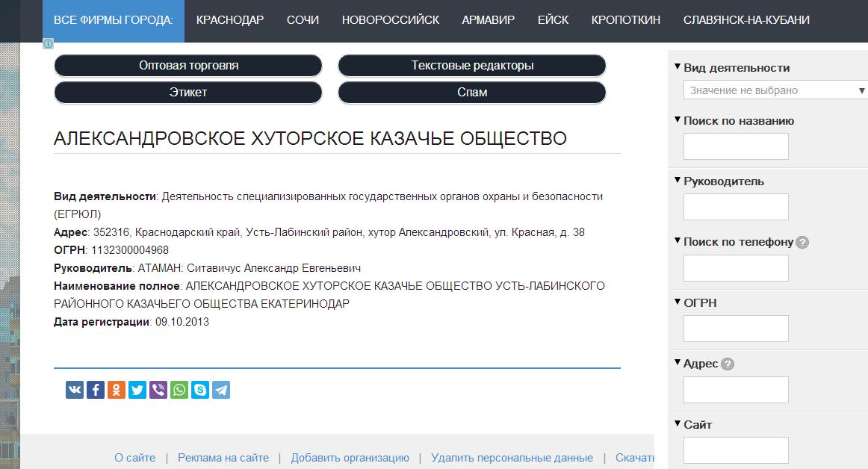Open the НОВОРОССИЙСК city menu item
The width and height of the screenshot is (868, 469).
coord(390,20)
